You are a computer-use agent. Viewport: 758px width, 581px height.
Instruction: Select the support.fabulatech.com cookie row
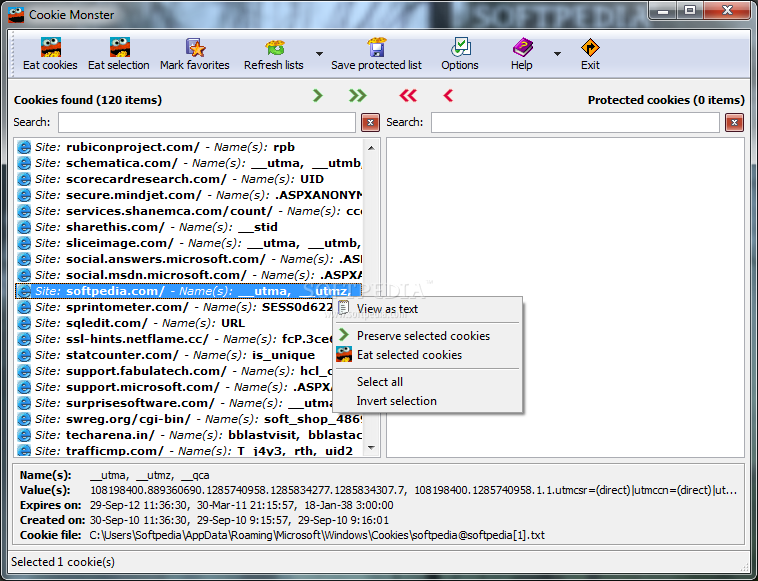point(174,371)
